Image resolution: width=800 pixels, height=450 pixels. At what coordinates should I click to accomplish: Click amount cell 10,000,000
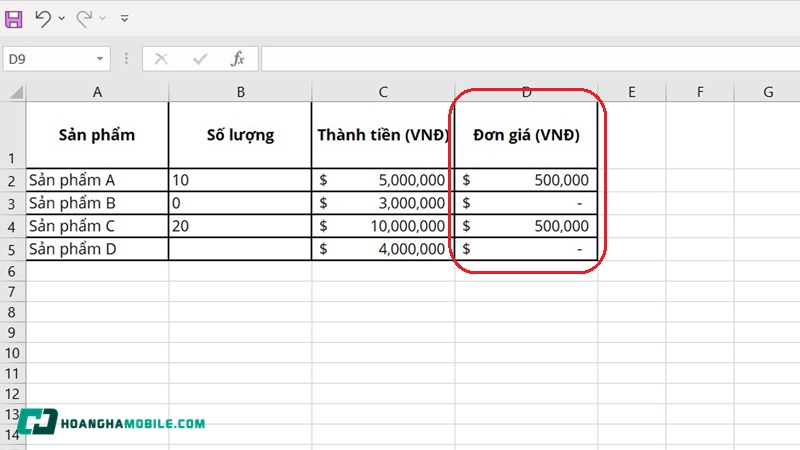pyautogui.click(x=383, y=226)
